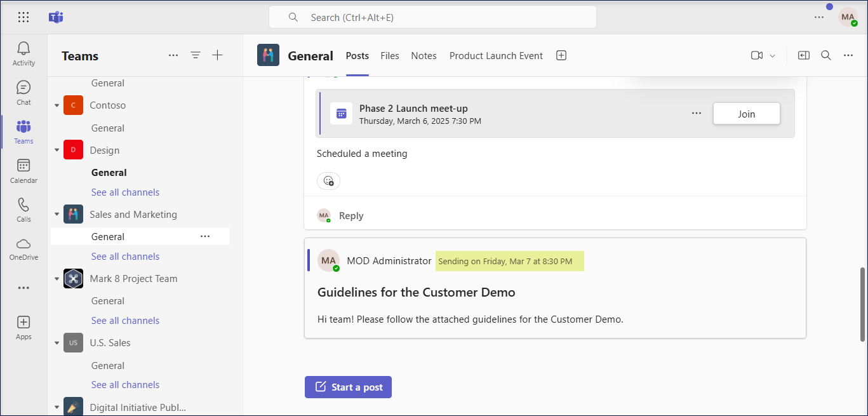The width and height of the screenshot is (868, 416).
Task: Switch to the Files tab
Action: 390,56
